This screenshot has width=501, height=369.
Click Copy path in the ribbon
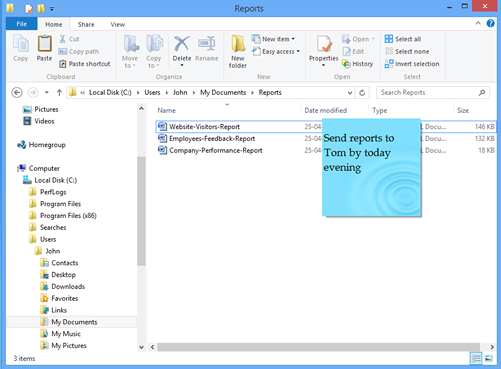(x=79, y=51)
